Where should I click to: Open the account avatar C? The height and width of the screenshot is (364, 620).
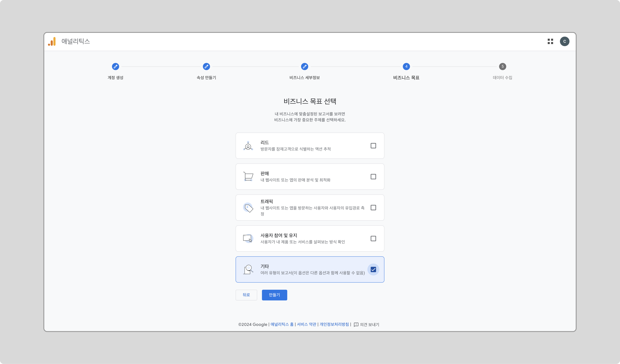point(565,41)
